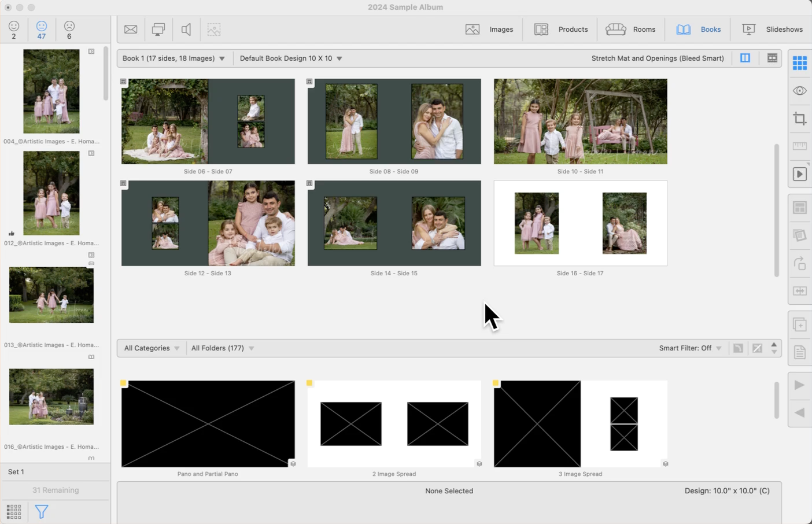Open the Smart Filter dropdown

(x=690, y=348)
